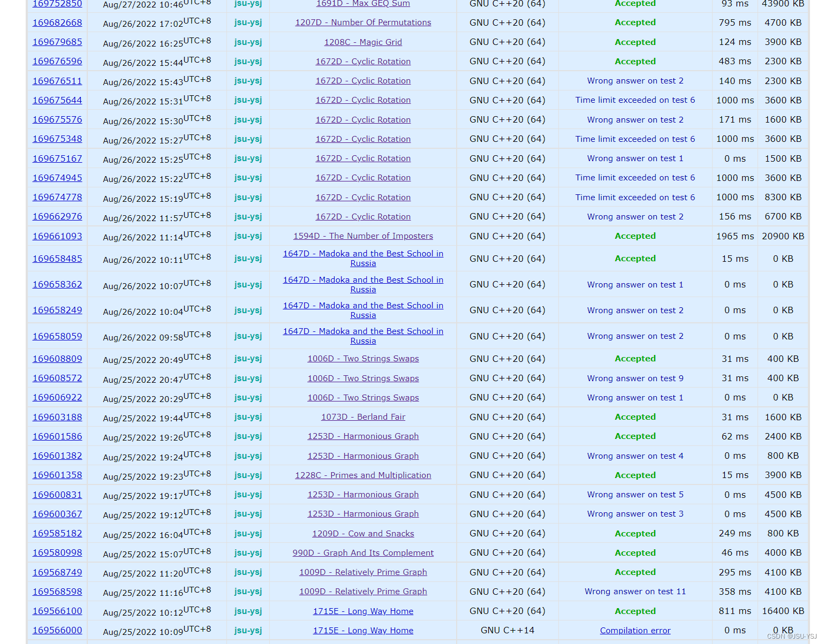Open submission 169600831

pos(57,495)
